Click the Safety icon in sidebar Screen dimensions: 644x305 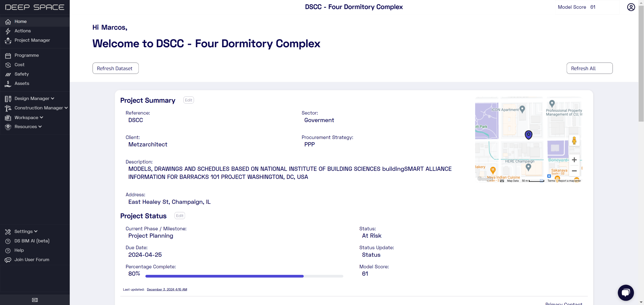8,74
